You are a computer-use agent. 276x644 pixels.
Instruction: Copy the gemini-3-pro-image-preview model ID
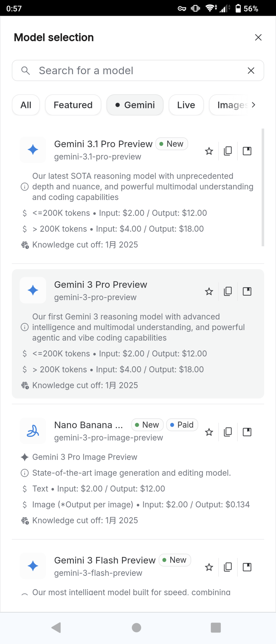click(x=228, y=432)
